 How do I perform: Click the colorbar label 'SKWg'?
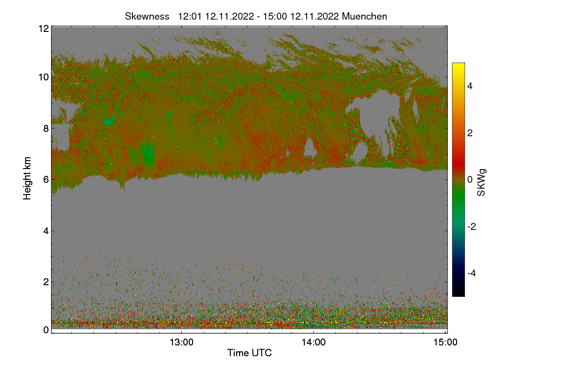point(482,182)
